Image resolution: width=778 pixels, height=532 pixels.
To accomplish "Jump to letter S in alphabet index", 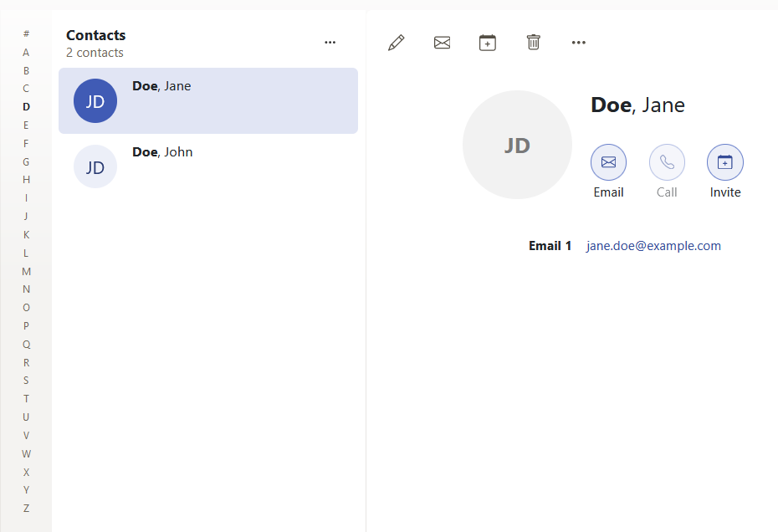I will pyautogui.click(x=26, y=381).
